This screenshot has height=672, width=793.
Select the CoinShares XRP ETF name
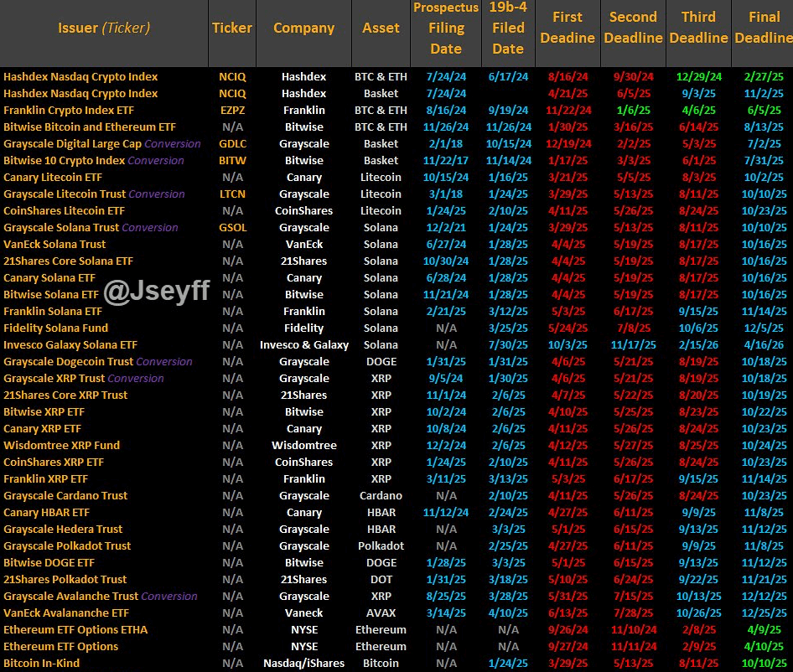tap(54, 463)
